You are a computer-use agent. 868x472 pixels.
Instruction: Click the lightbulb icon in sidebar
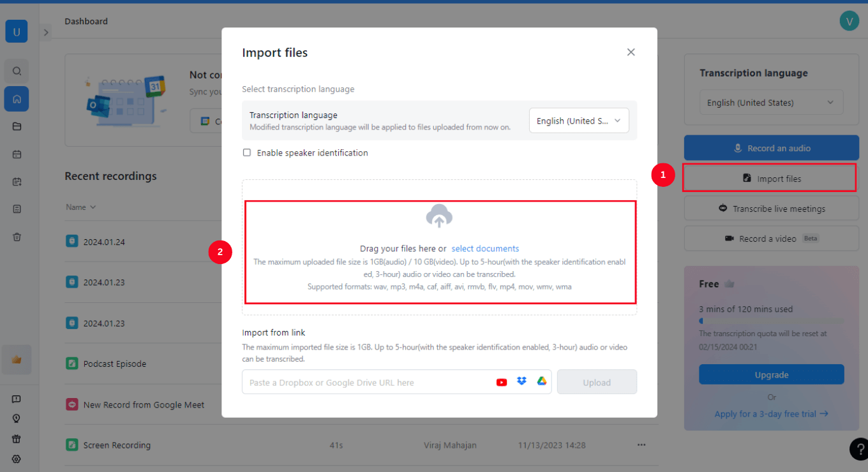pos(17,419)
